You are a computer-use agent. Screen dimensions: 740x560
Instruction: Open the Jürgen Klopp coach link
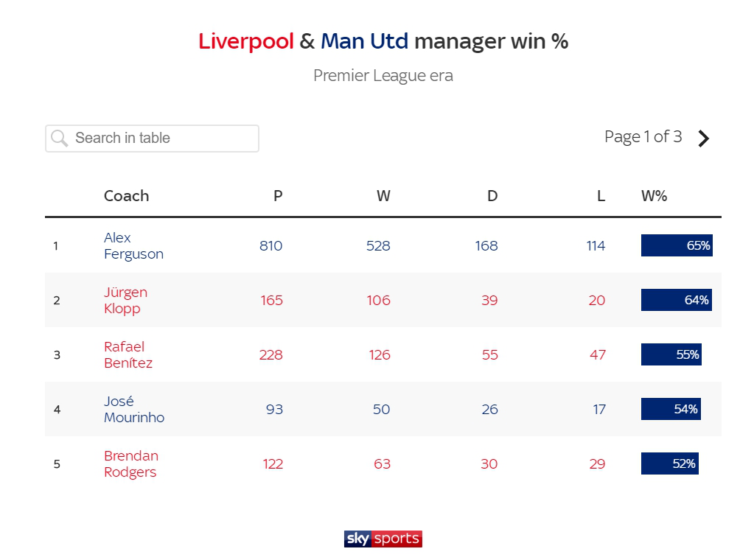coord(125,300)
